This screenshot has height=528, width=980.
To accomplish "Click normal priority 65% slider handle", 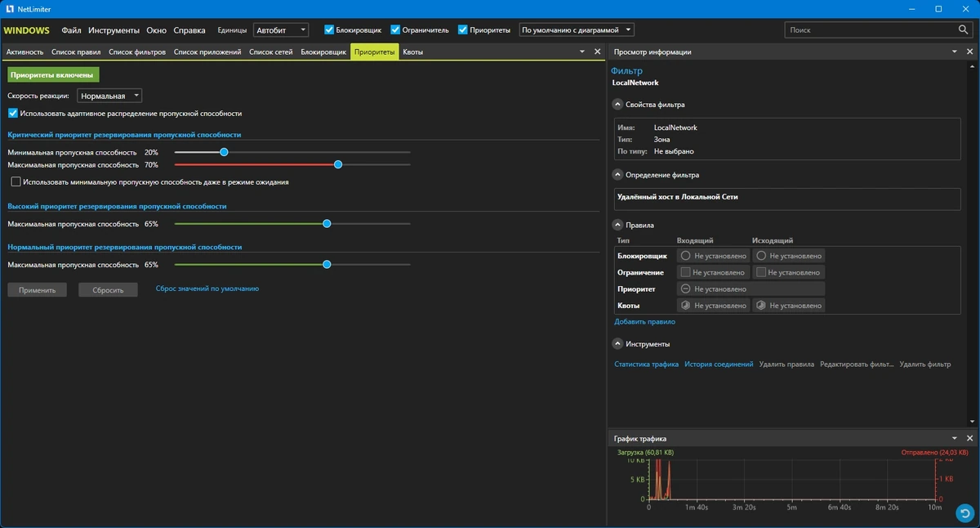I will (x=327, y=265).
